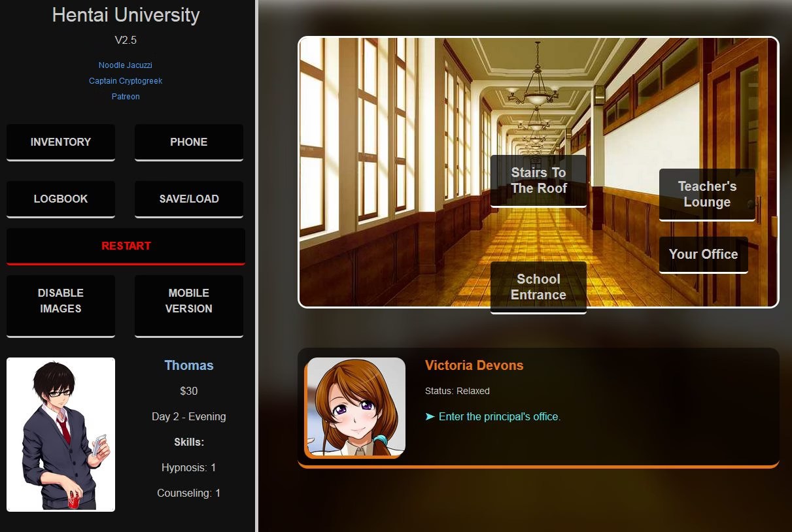Open the Patreon page
792x532 pixels.
click(x=126, y=96)
